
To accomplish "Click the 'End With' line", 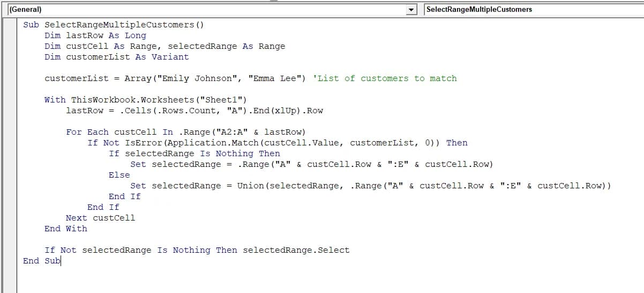I will coord(66,229).
